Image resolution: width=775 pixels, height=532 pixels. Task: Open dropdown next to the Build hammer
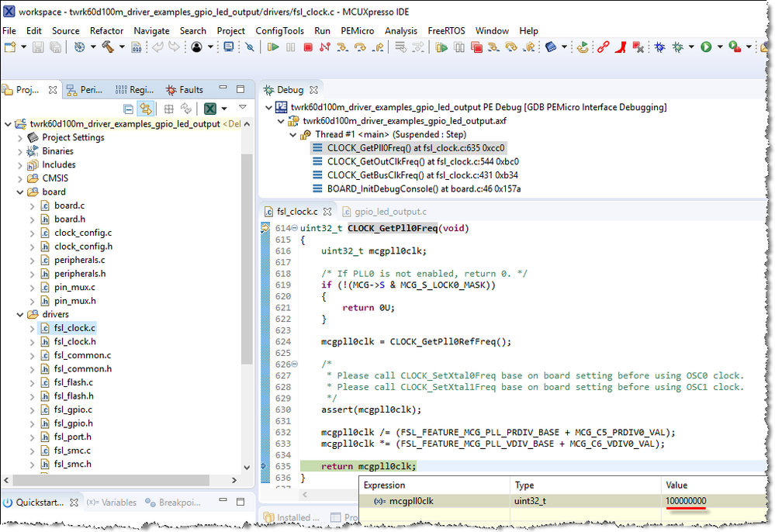(x=122, y=47)
